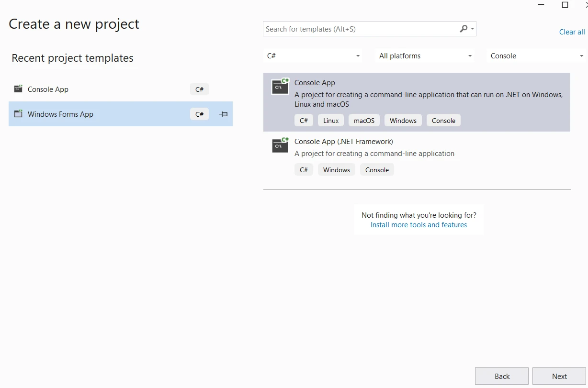Screen dimensions: 588x388
Task: Click the macOS tag on Console App
Action: point(364,121)
